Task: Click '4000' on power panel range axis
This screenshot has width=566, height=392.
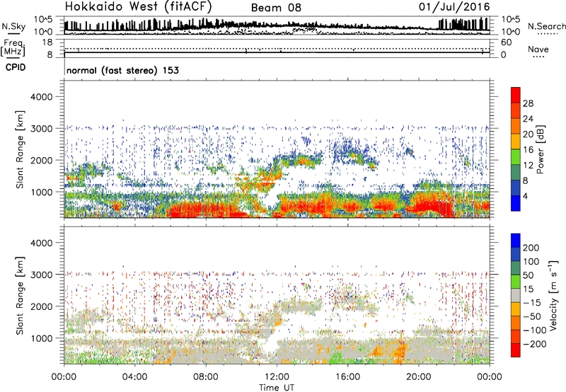Action: (x=42, y=97)
